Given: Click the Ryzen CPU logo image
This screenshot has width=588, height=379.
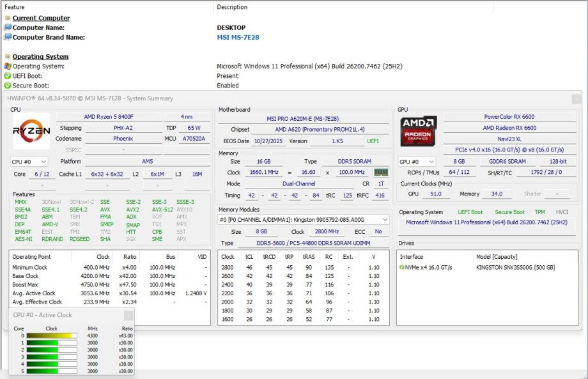Looking at the screenshot, I should click(31, 130).
